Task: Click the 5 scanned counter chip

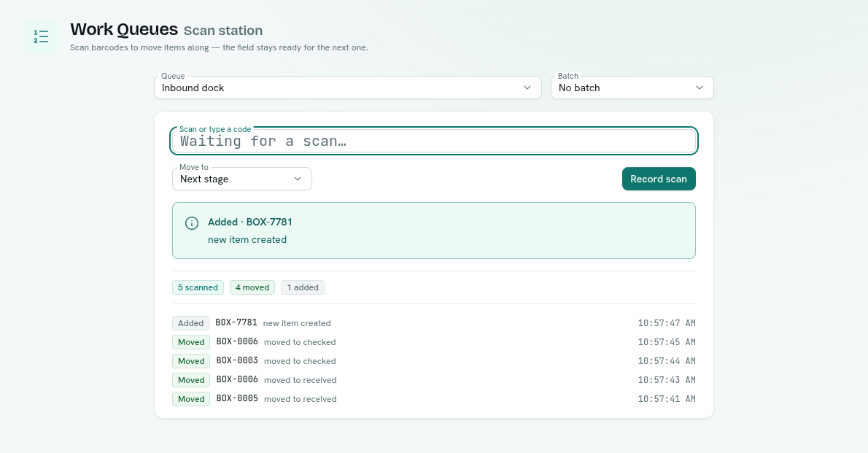Action: point(198,287)
